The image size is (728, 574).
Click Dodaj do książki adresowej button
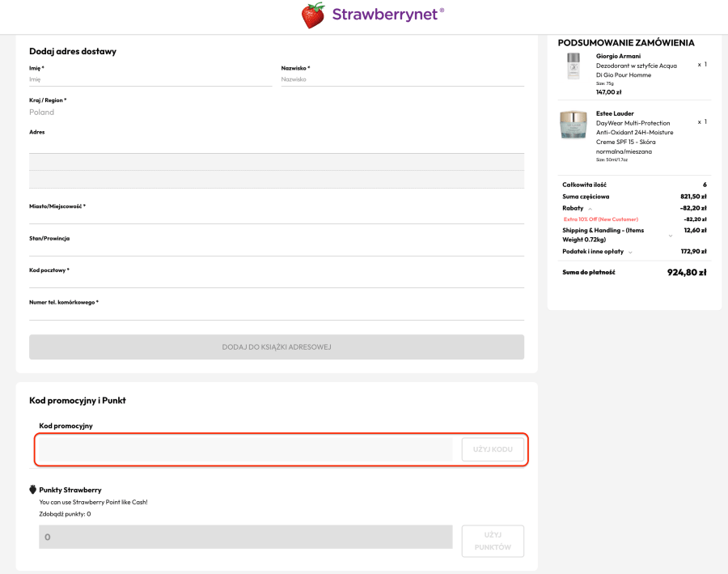tap(277, 347)
